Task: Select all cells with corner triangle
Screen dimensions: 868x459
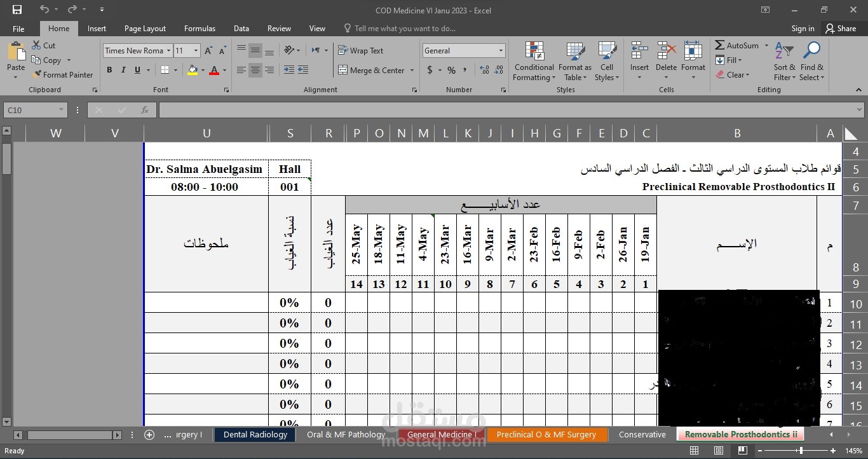Action: (x=850, y=134)
